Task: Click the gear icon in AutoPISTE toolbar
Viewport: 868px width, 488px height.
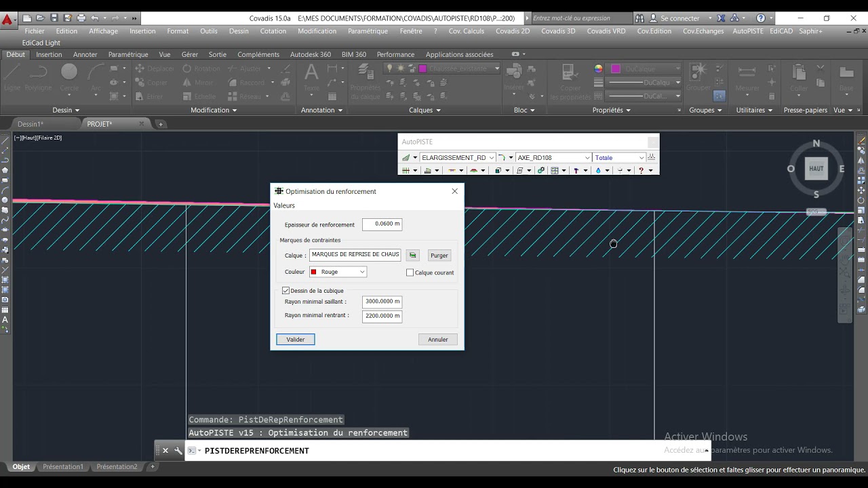Action: [541, 171]
